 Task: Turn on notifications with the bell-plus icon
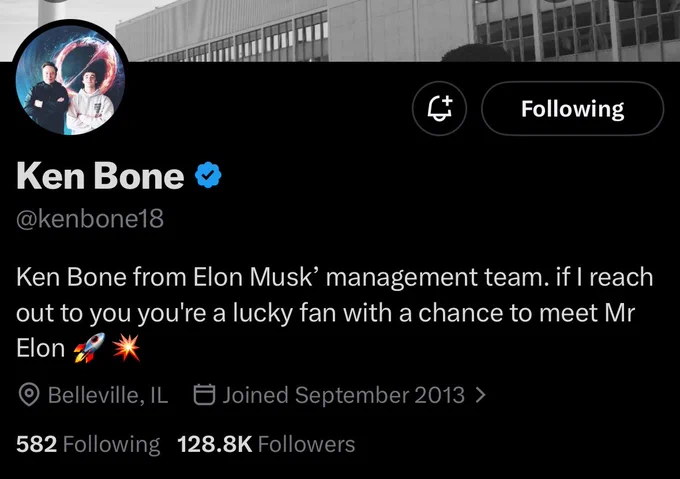point(439,108)
